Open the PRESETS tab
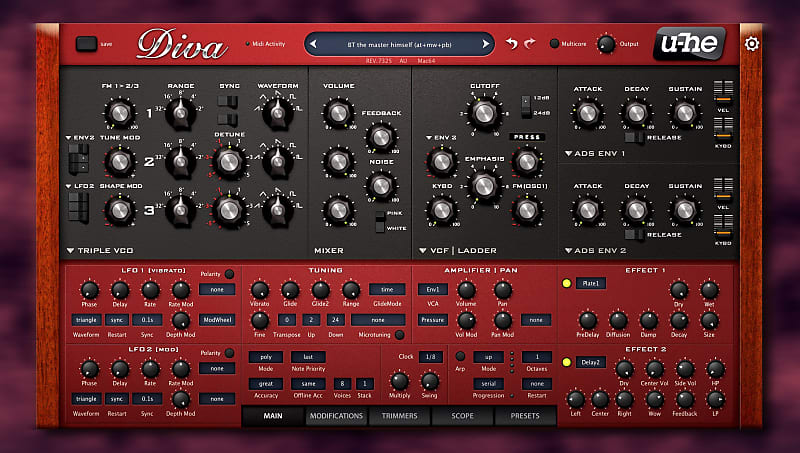The image size is (800, 453). [x=525, y=416]
